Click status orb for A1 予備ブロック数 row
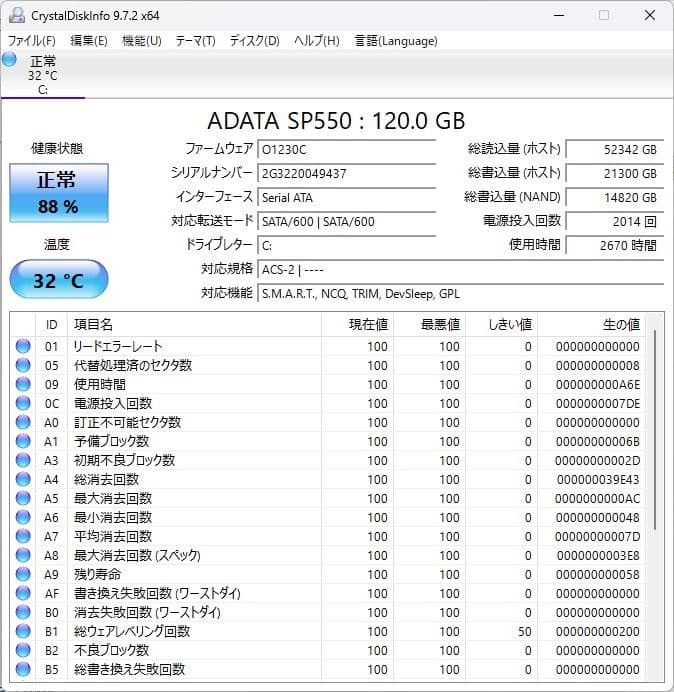 [x=23, y=441]
